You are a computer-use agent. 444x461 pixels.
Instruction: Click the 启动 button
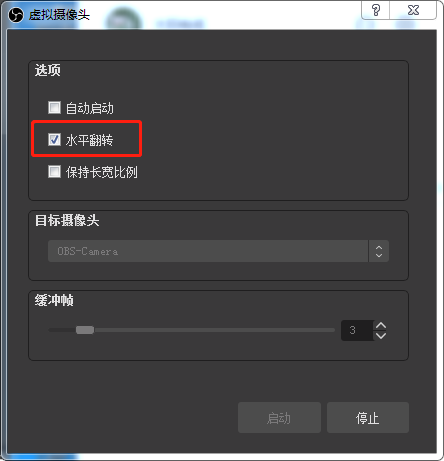coord(279,418)
